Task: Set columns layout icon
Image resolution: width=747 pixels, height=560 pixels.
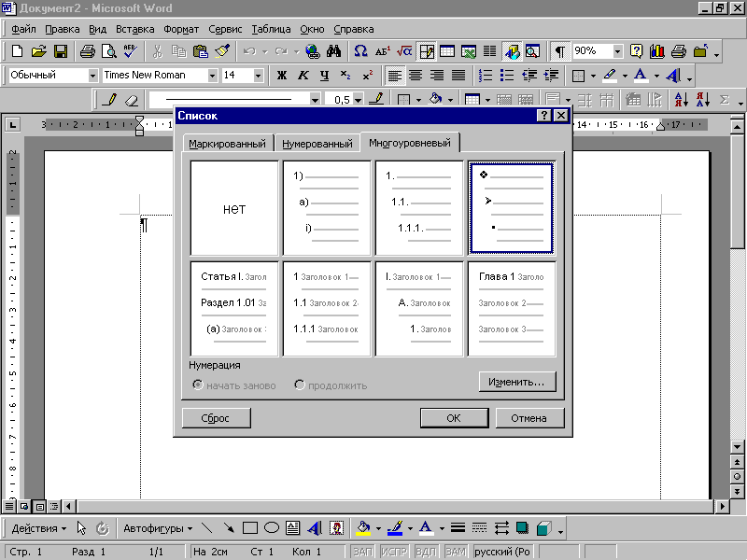Action: [489, 51]
